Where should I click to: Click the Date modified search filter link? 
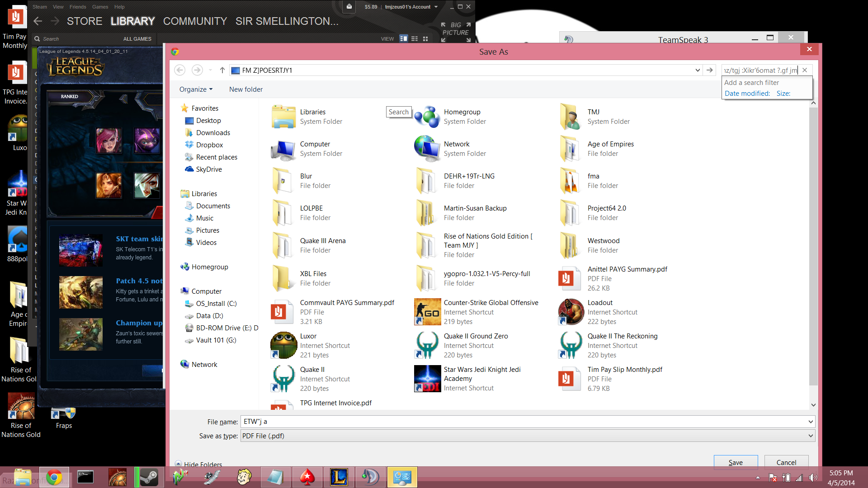(747, 94)
